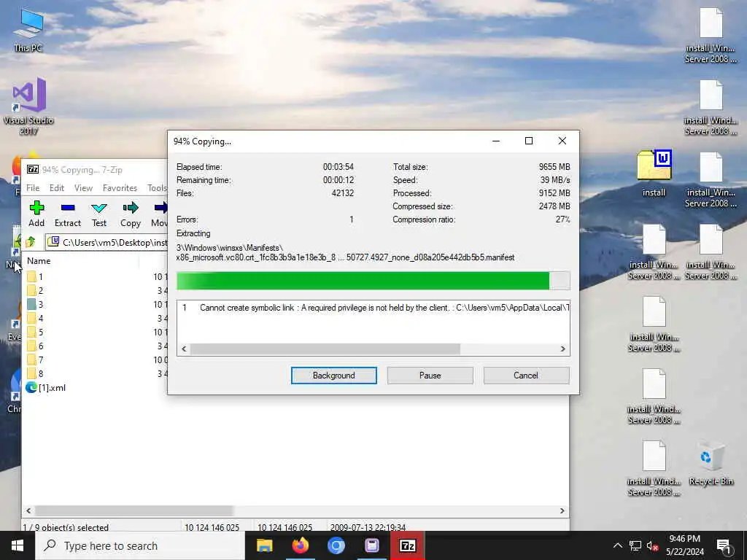Click the green copy progress bar
747x560 pixels.
tap(373, 281)
